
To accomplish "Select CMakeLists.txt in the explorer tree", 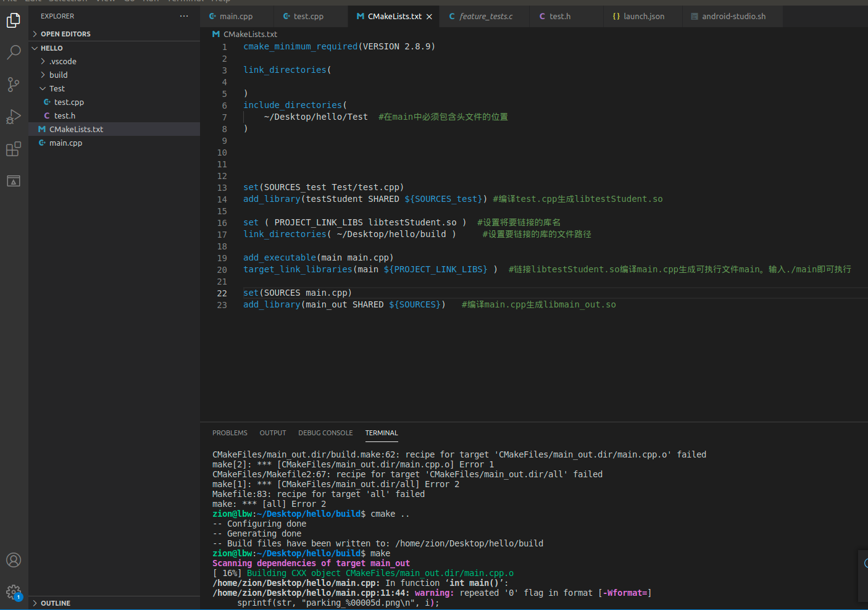I will (114, 129).
